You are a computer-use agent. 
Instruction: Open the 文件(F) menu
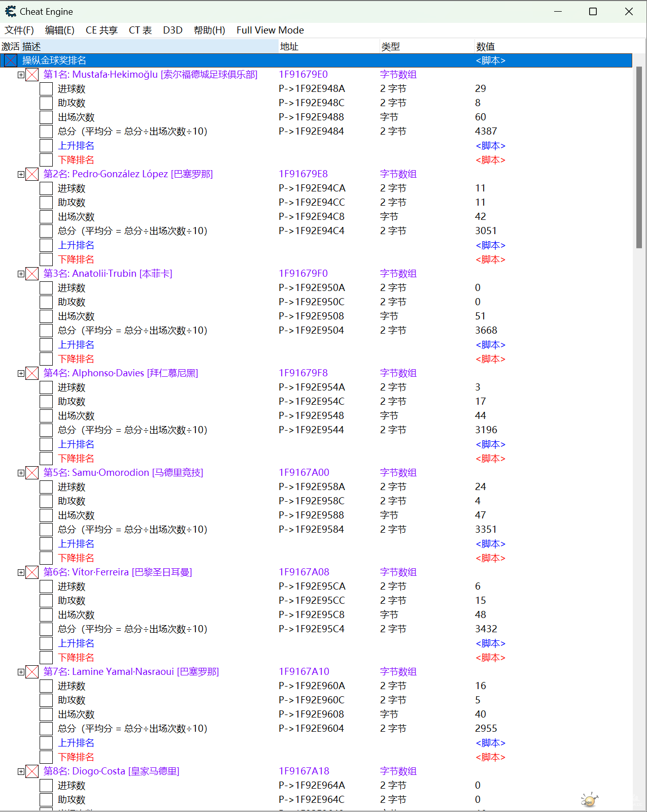point(19,30)
